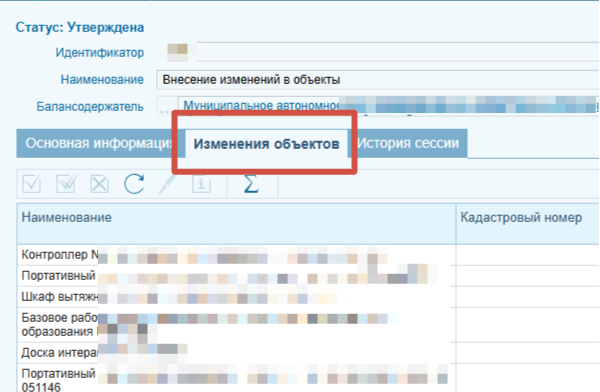Click the sigma summation icon
The width and height of the screenshot is (600, 392).
coord(251,184)
